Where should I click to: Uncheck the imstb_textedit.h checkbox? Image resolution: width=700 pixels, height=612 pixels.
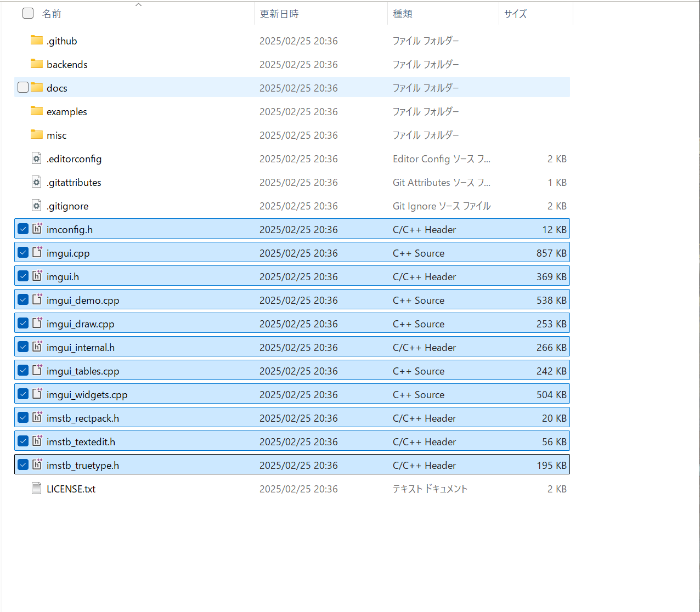[x=23, y=441]
